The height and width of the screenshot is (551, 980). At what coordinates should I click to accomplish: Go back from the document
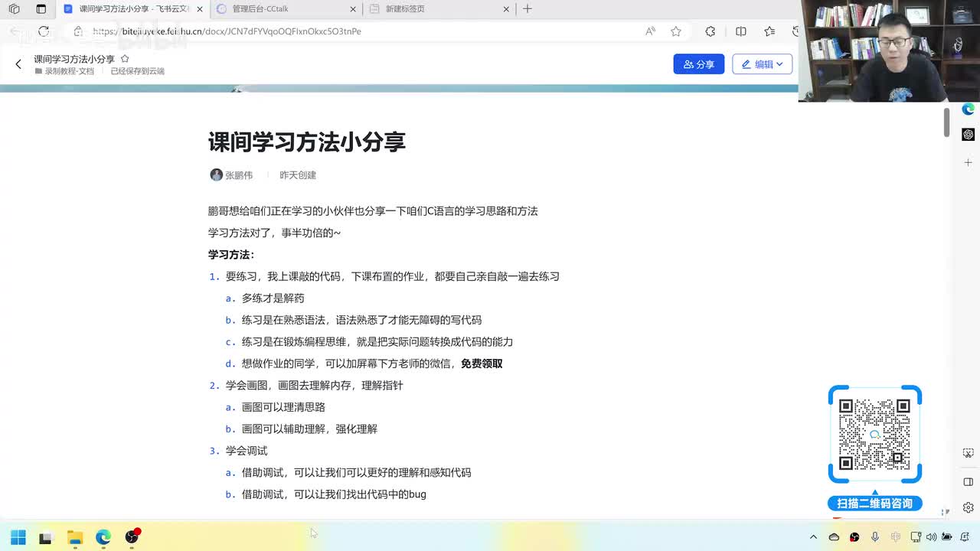click(18, 64)
